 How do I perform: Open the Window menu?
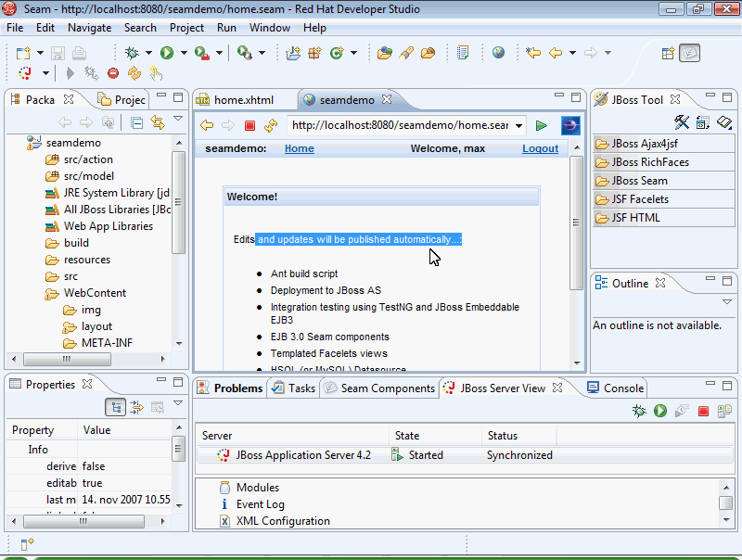(x=270, y=28)
